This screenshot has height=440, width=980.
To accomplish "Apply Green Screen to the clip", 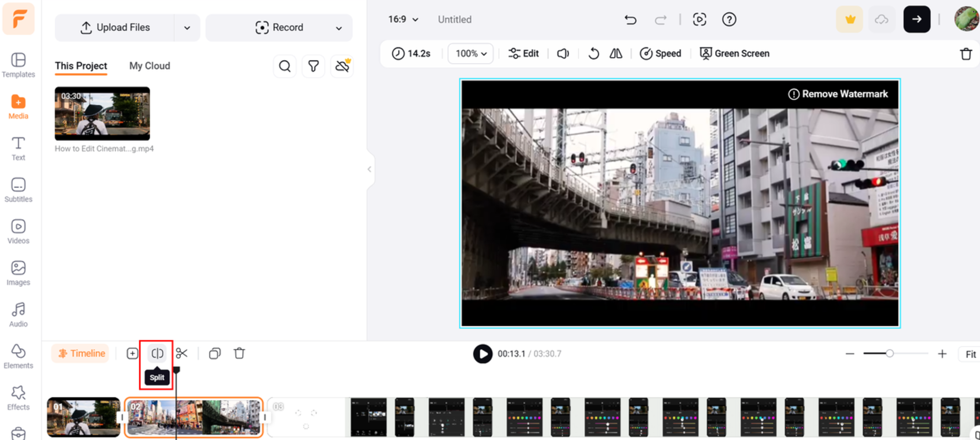I will point(734,53).
